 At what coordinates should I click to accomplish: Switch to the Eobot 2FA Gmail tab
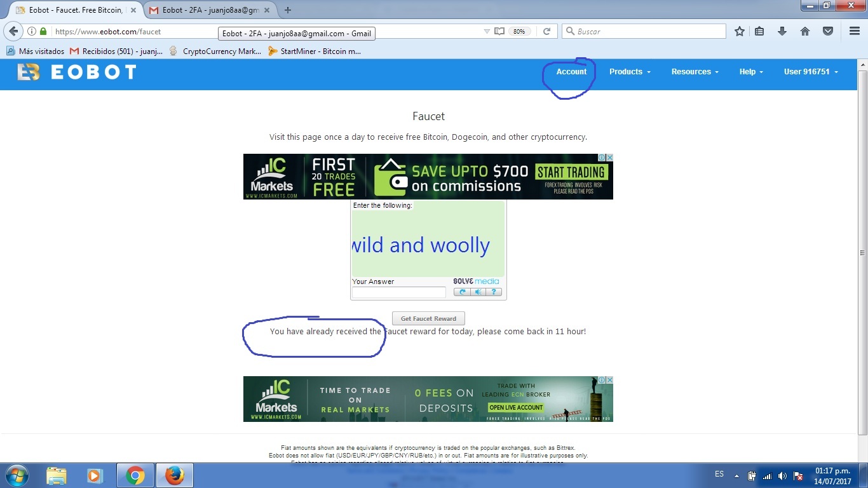210,10
